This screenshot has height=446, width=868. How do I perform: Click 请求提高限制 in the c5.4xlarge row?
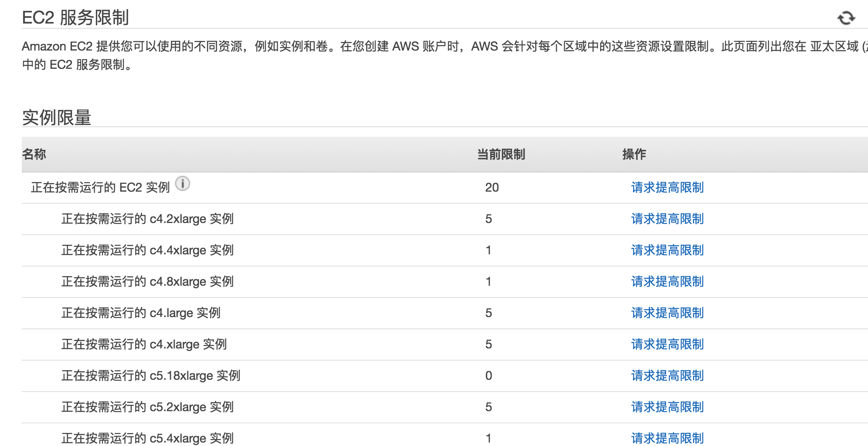tap(668, 438)
